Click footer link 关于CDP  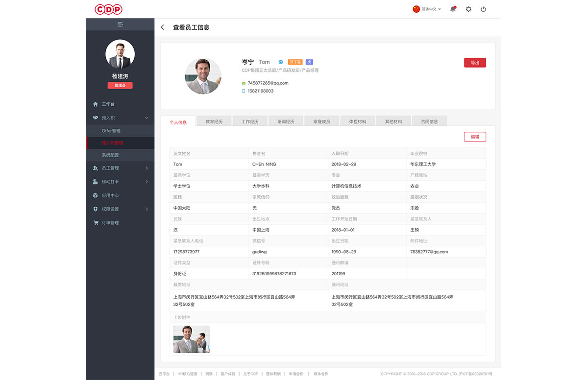(x=250, y=374)
